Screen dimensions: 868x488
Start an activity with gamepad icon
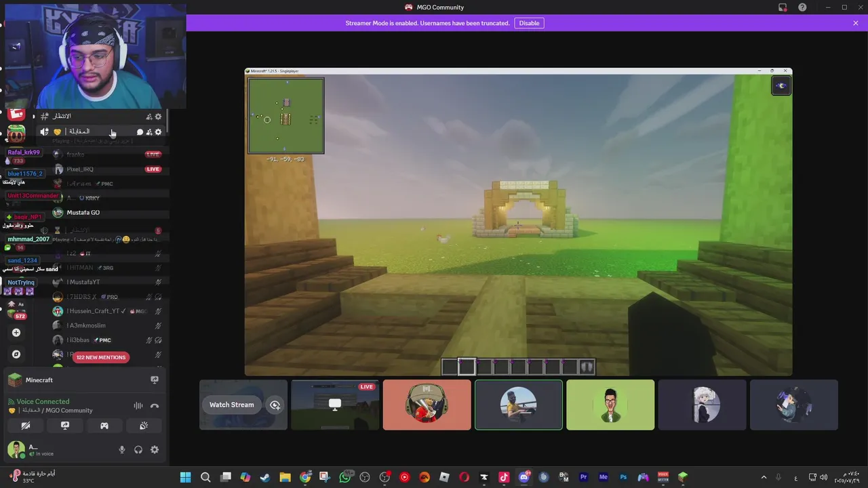tap(104, 426)
